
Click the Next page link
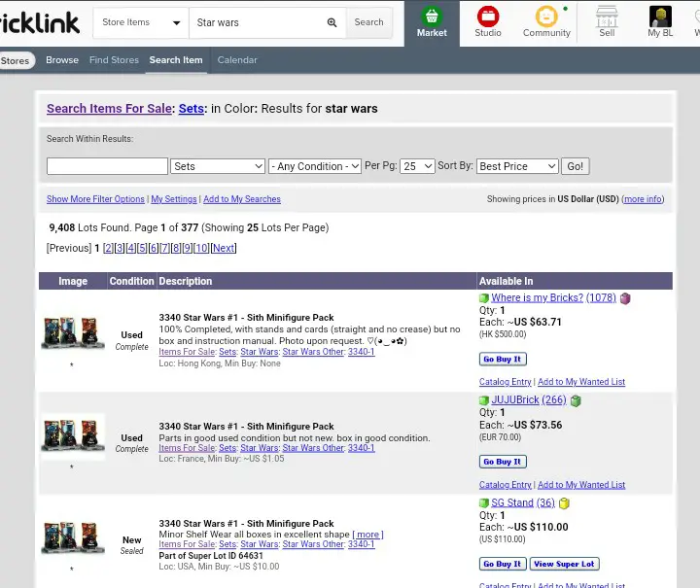pos(224,248)
